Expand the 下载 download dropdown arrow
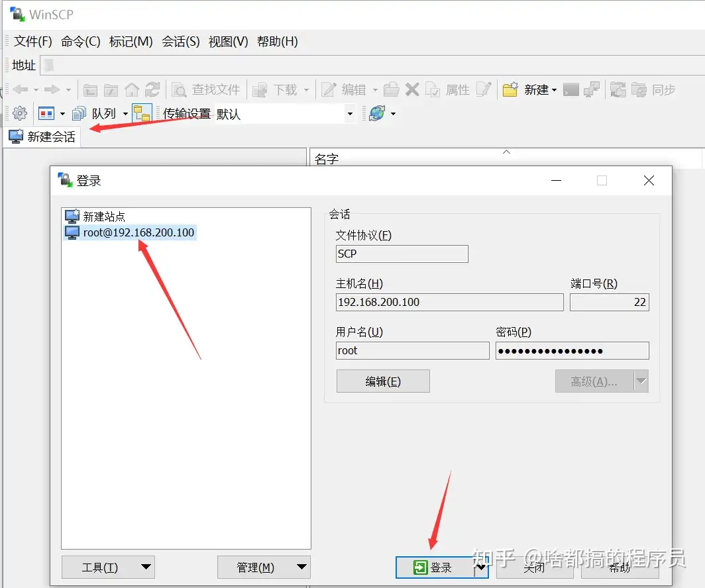The height and width of the screenshot is (588, 705). (307, 90)
